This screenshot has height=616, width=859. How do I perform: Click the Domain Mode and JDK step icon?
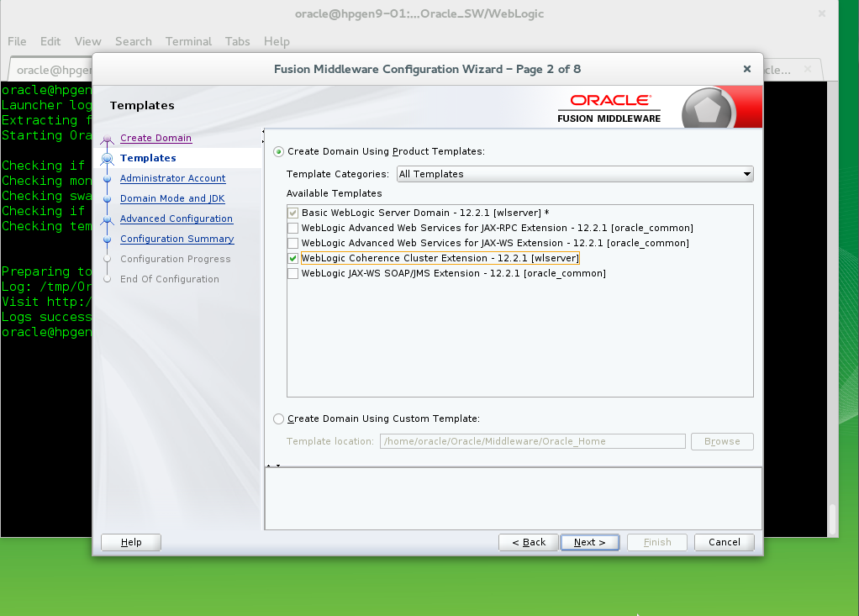[x=107, y=198]
